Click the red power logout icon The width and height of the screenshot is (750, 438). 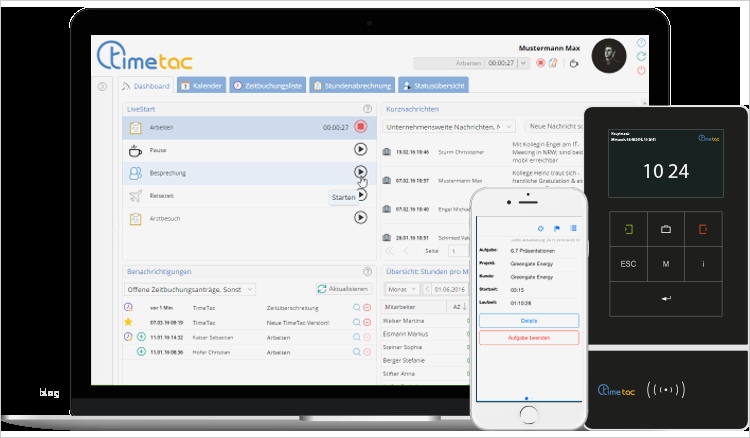coord(641,70)
